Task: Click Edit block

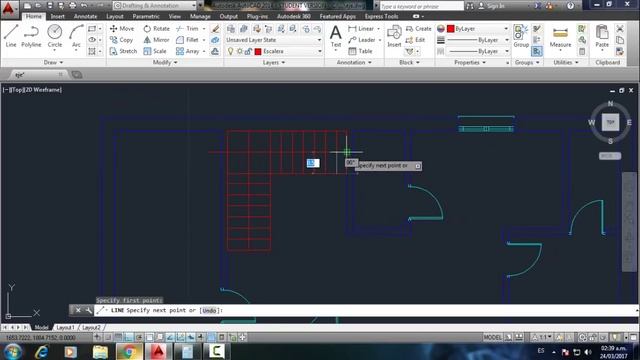Action: pyautogui.click(x=416, y=40)
